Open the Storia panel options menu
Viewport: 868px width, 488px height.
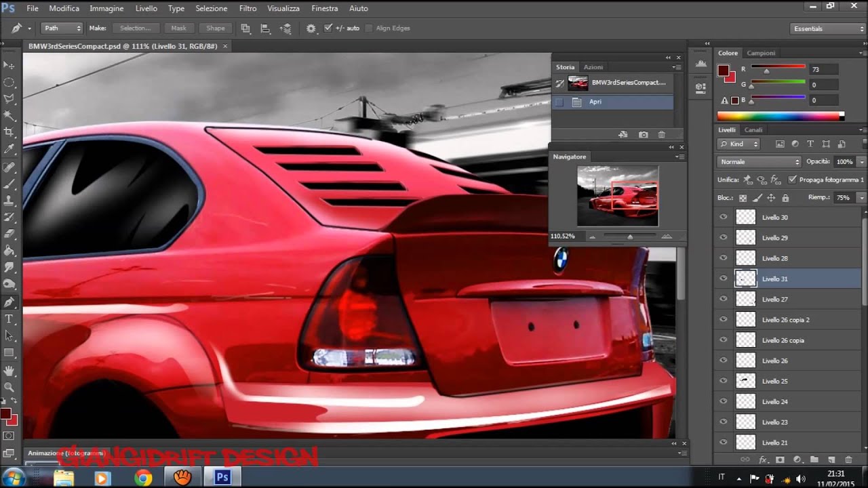point(677,67)
